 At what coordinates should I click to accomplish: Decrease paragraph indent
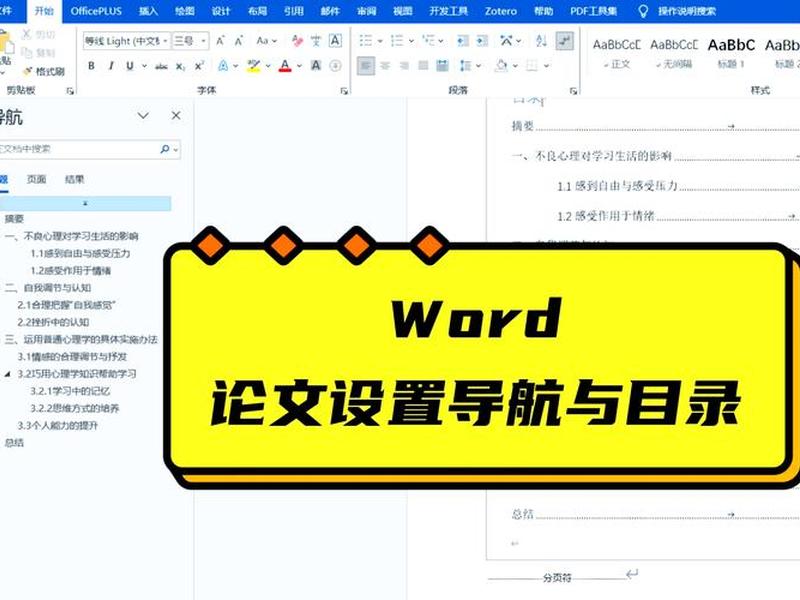(463, 40)
